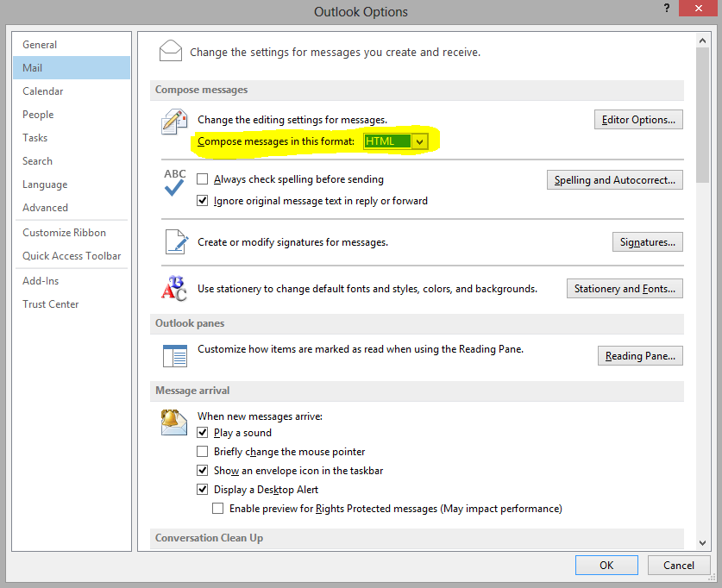
Task: Cancel the Outlook Options dialog
Action: tap(678, 565)
